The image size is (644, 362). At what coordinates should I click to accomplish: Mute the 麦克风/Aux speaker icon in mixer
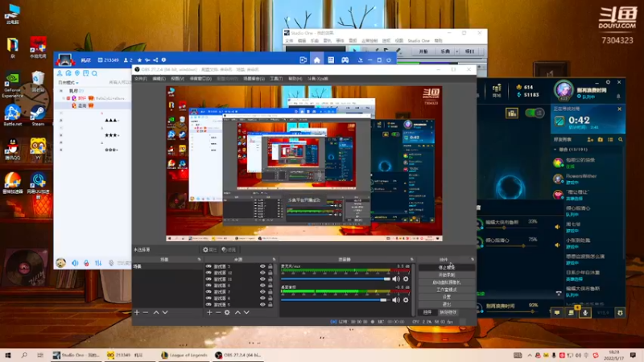396,278
